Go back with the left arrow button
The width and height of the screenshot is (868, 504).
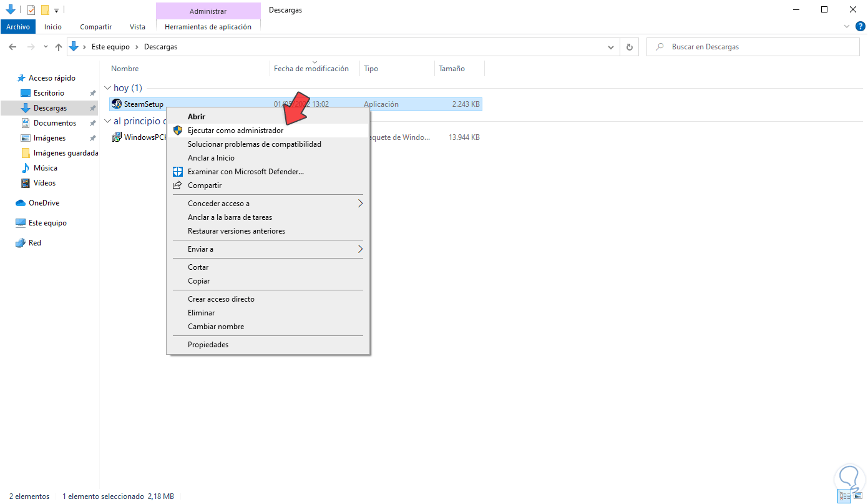[12, 47]
